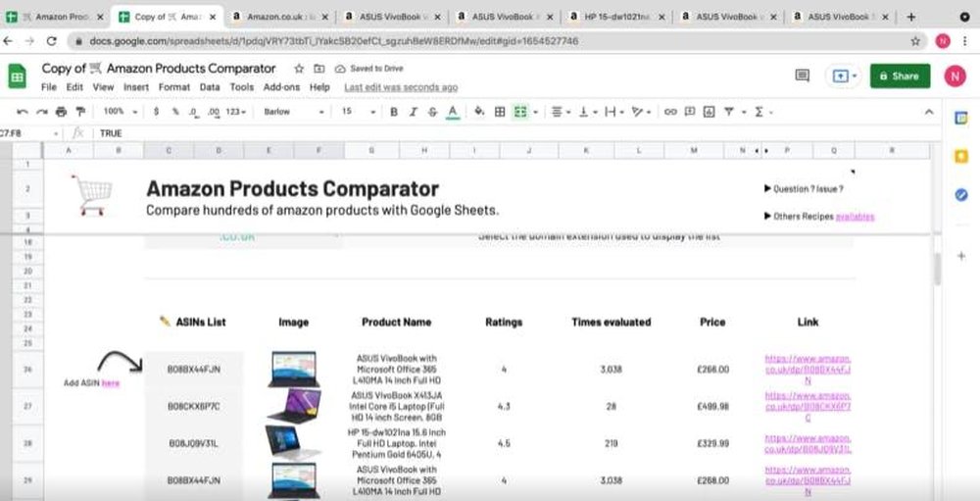Click the green Share button
The height and width of the screenshot is (501, 980).
click(x=900, y=75)
